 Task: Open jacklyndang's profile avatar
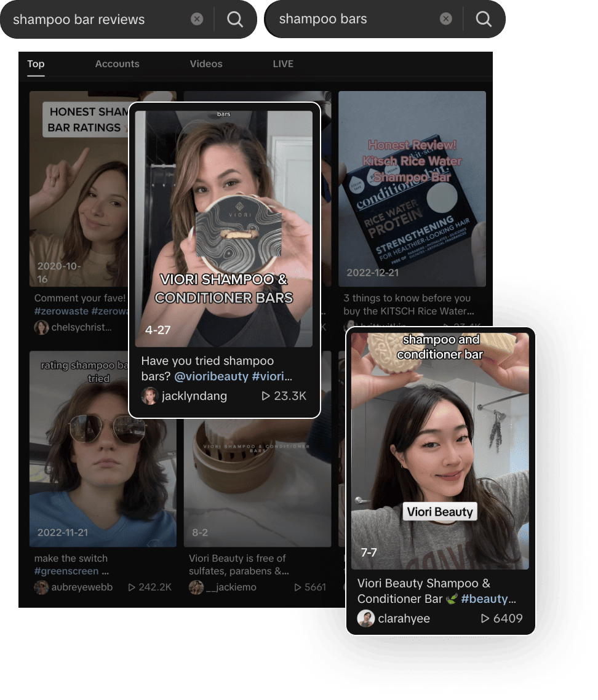149,396
